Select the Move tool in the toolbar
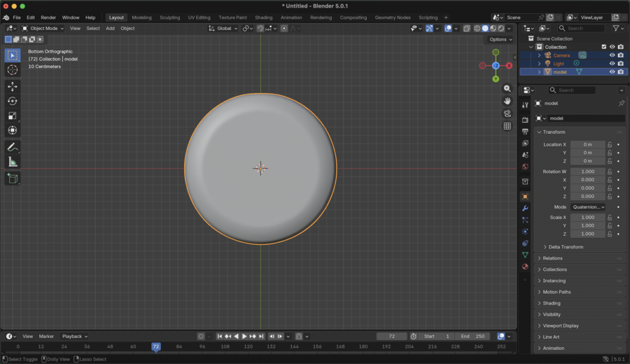The width and height of the screenshot is (630, 364). point(13,87)
